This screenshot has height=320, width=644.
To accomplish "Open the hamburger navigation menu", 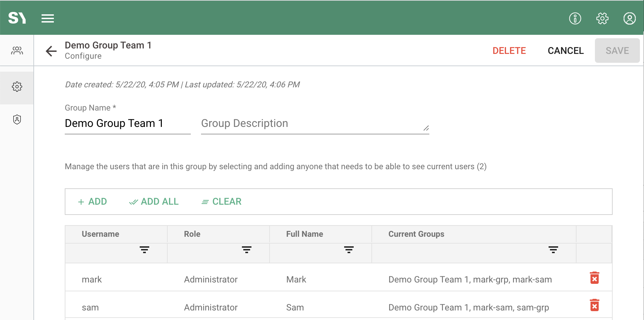I will (47, 18).
